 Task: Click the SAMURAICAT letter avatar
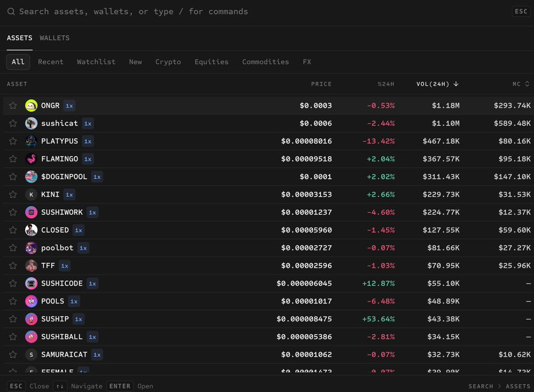tap(31, 355)
